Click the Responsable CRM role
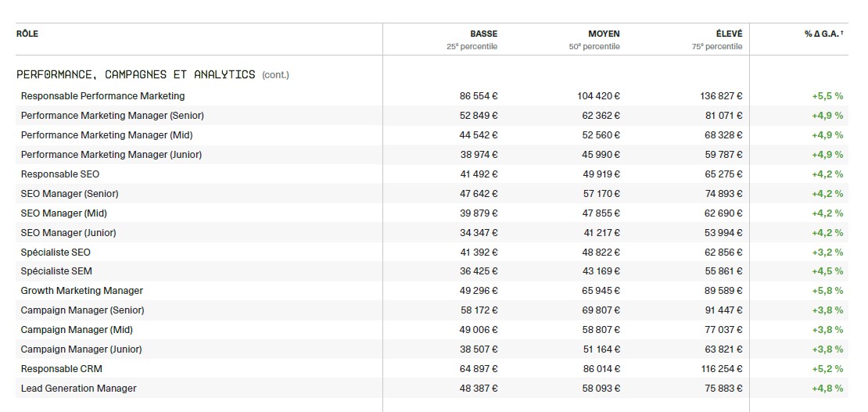The height and width of the screenshot is (412, 868). click(x=61, y=369)
